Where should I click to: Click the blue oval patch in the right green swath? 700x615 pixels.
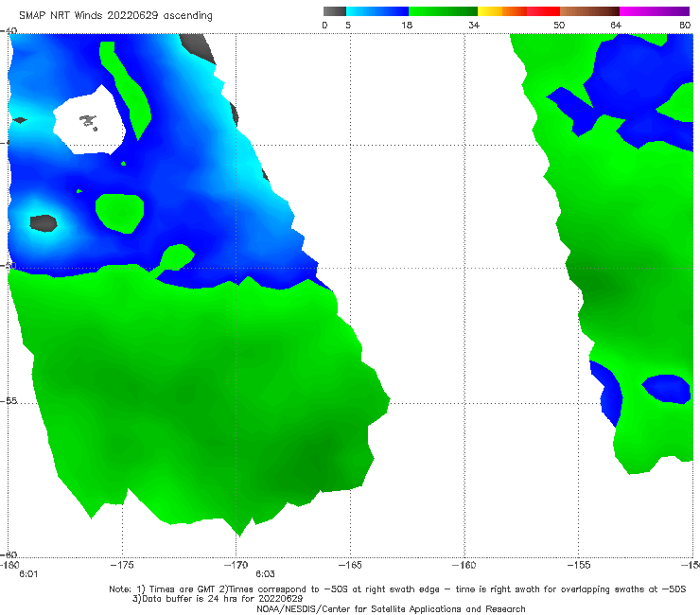pyautogui.click(x=667, y=389)
